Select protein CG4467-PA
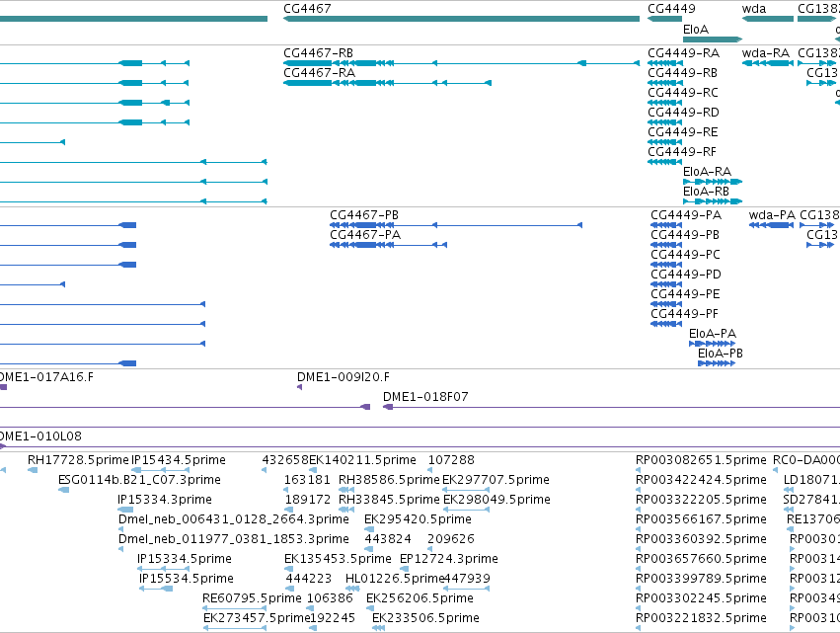840x633 pixels. [x=388, y=245]
